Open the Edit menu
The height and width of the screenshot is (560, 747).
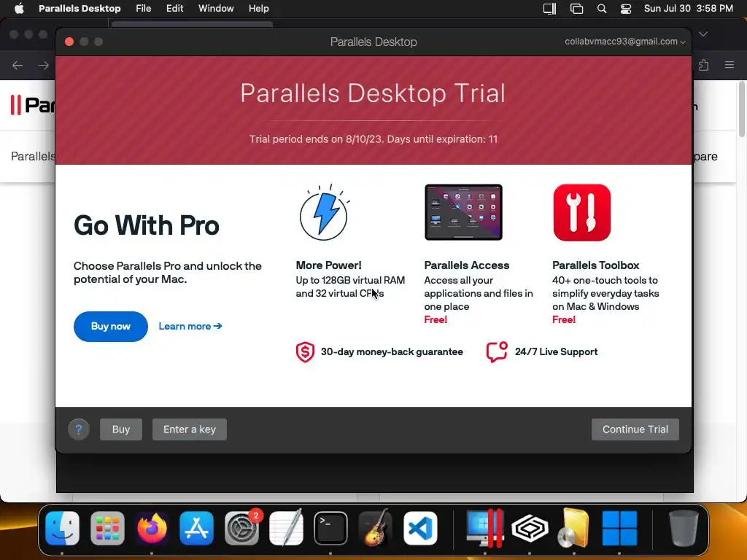pyautogui.click(x=174, y=9)
